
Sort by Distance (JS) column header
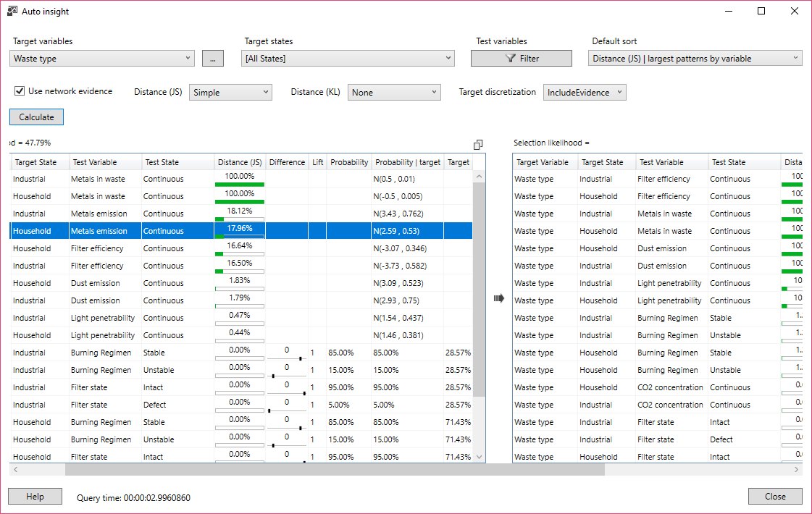click(x=240, y=162)
